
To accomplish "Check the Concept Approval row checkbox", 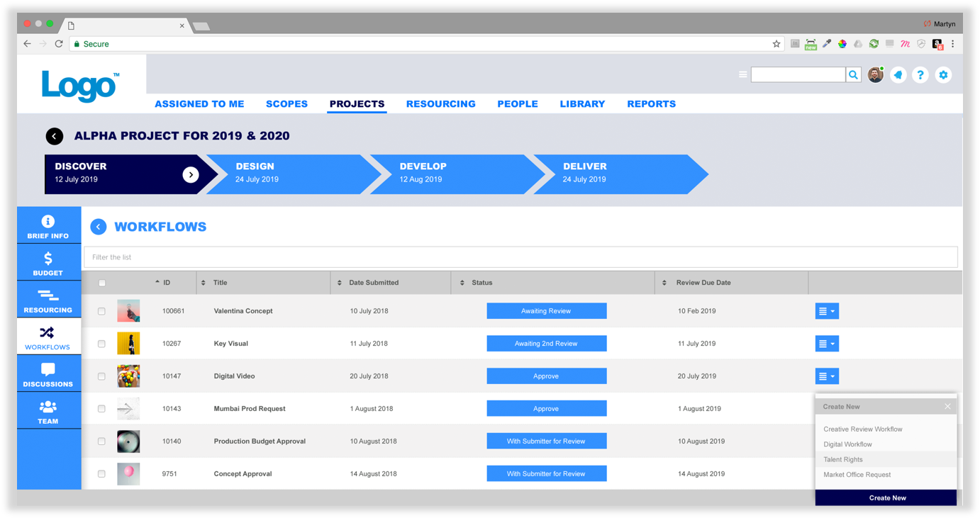I will [x=101, y=474].
